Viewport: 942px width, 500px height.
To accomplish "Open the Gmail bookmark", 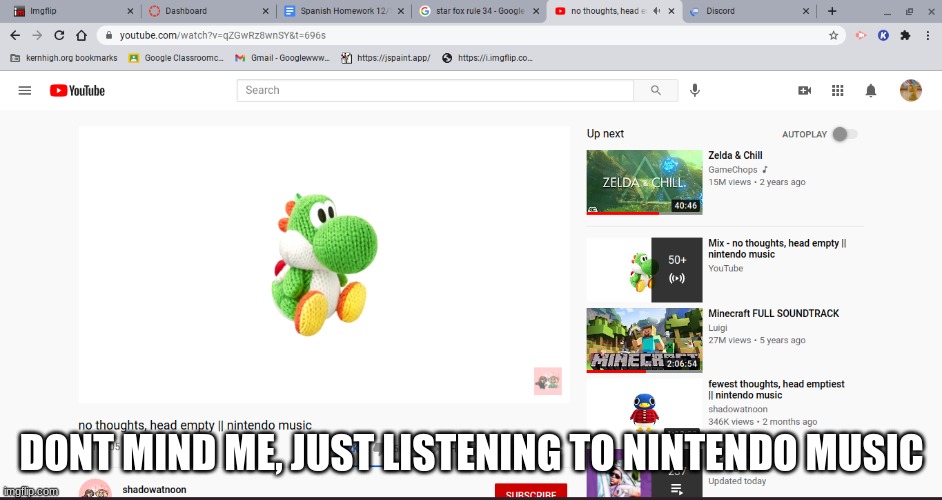I will [282, 58].
